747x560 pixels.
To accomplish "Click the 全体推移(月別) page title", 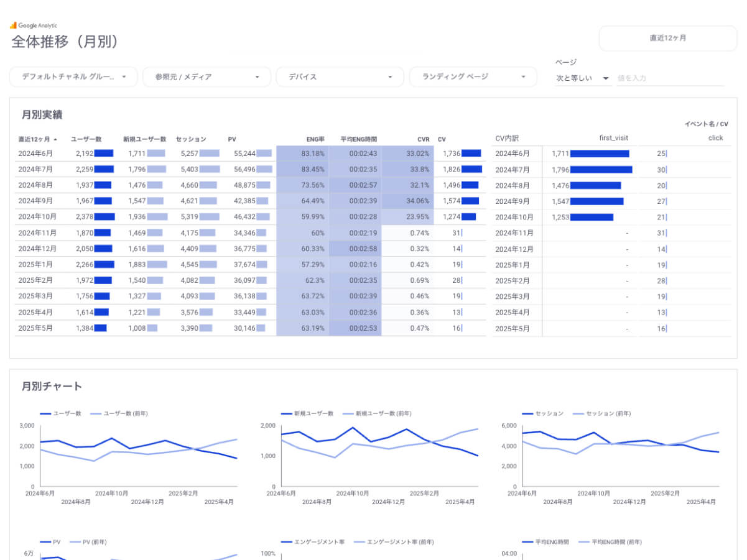I will (x=65, y=42).
